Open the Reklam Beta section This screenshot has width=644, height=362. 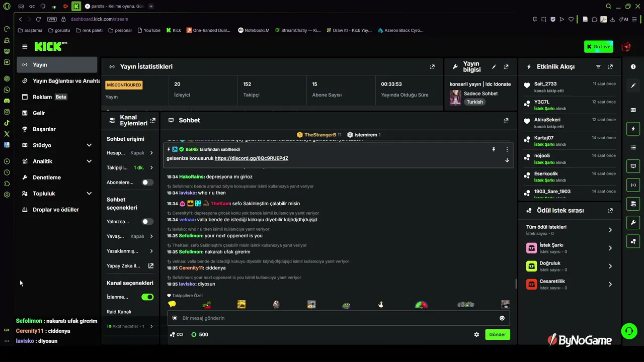pos(57,97)
